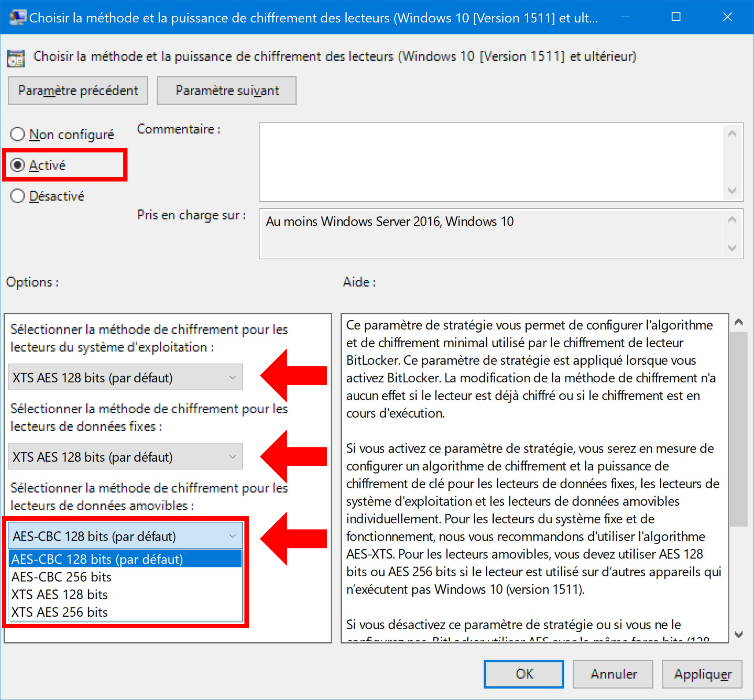Click the 'Aide :' label
Screen dimensions: 754x700
pyautogui.click(x=359, y=282)
